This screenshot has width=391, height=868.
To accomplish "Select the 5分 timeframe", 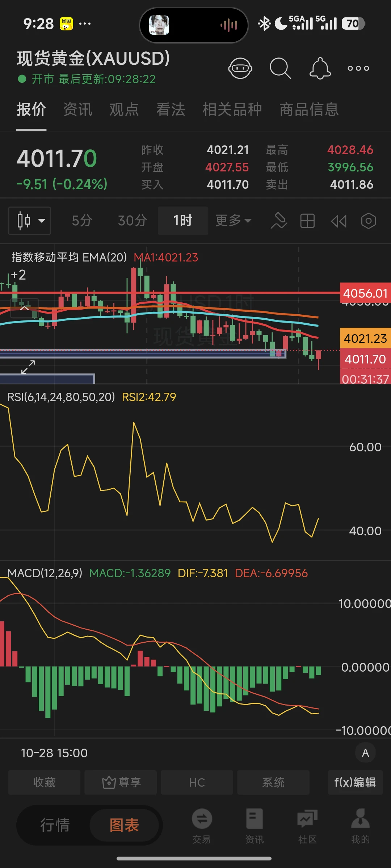I will pyautogui.click(x=82, y=221).
